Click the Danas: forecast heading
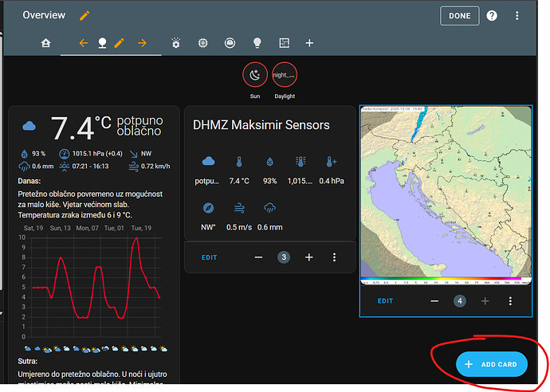Image resolution: width=550 pixels, height=392 pixels. pos(29,182)
